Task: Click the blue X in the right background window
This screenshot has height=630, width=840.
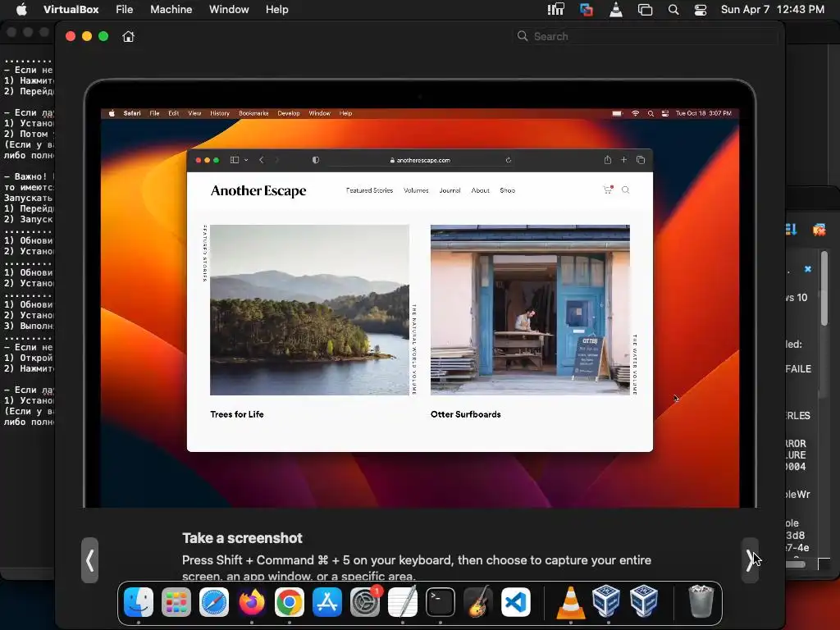Action: pos(808,269)
